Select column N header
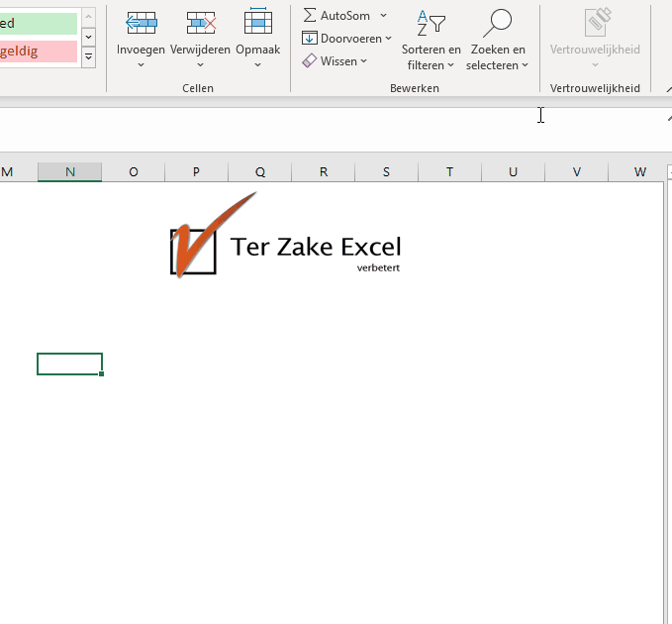The width and height of the screenshot is (672, 624). (x=70, y=172)
